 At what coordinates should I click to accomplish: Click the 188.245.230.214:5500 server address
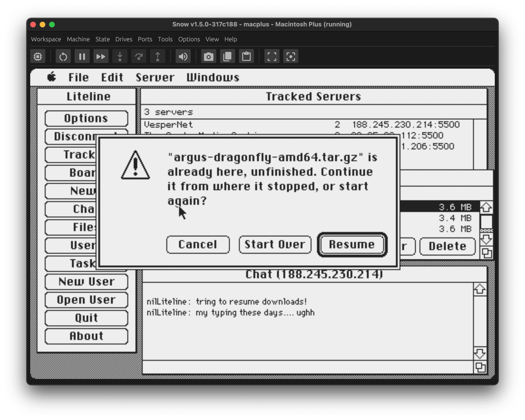(x=406, y=125)
